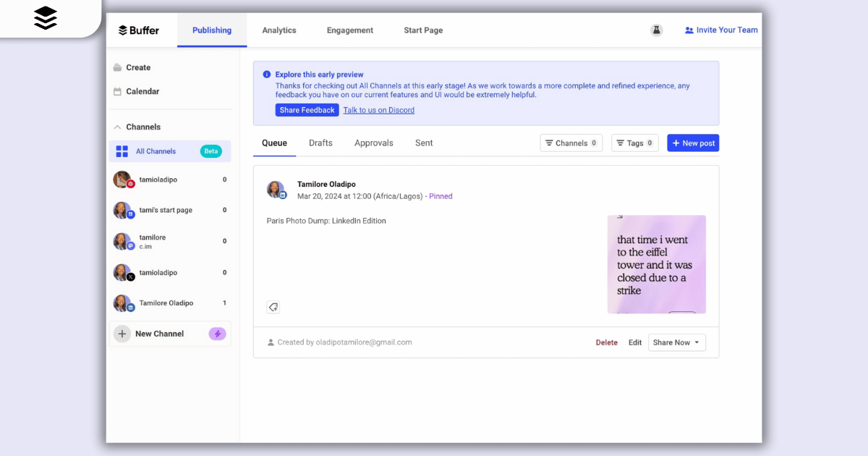Click the Beta badge on All Channels

211,151
